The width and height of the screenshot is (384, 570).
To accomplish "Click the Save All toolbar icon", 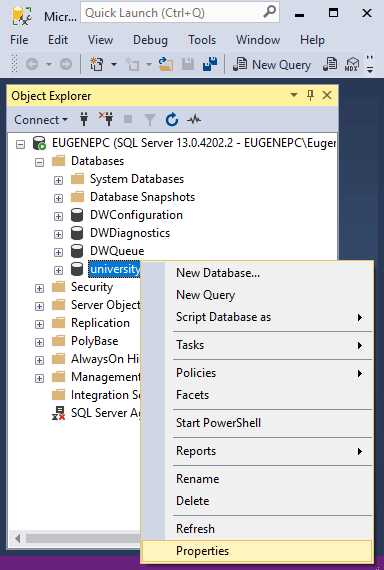I will pos(209,64).
